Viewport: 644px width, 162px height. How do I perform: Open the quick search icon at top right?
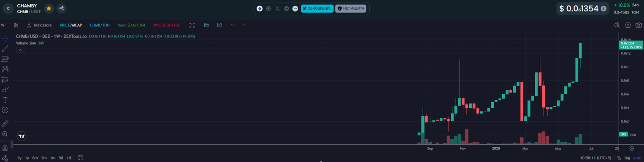tap(617, 25)
